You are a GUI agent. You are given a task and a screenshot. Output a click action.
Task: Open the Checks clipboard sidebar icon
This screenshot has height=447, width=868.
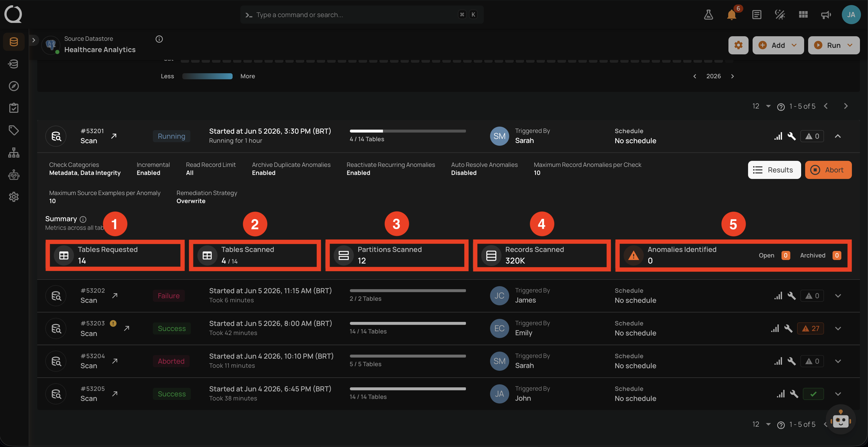click(14, 108)
